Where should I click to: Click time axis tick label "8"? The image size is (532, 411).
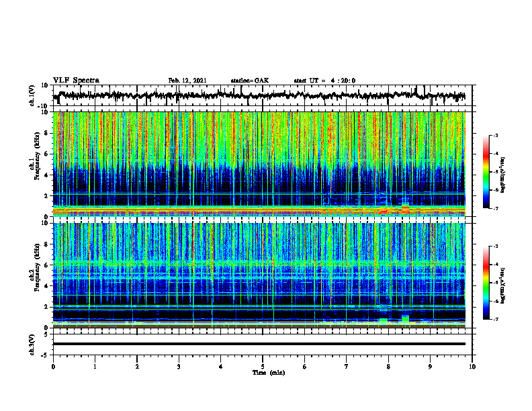pos(388,367)
